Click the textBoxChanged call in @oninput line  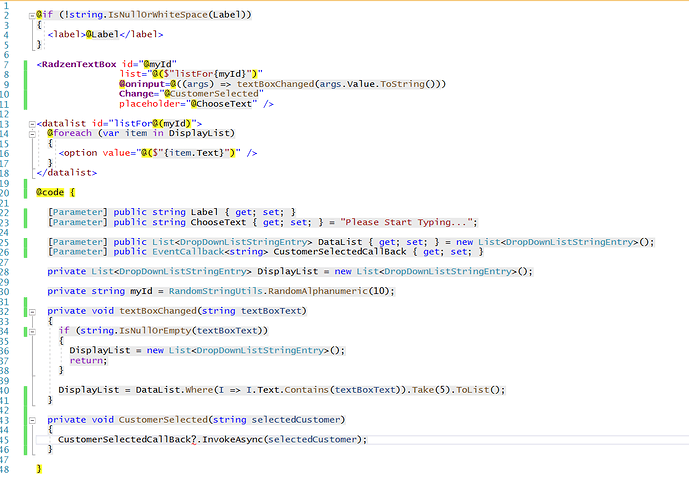(276, 84)
